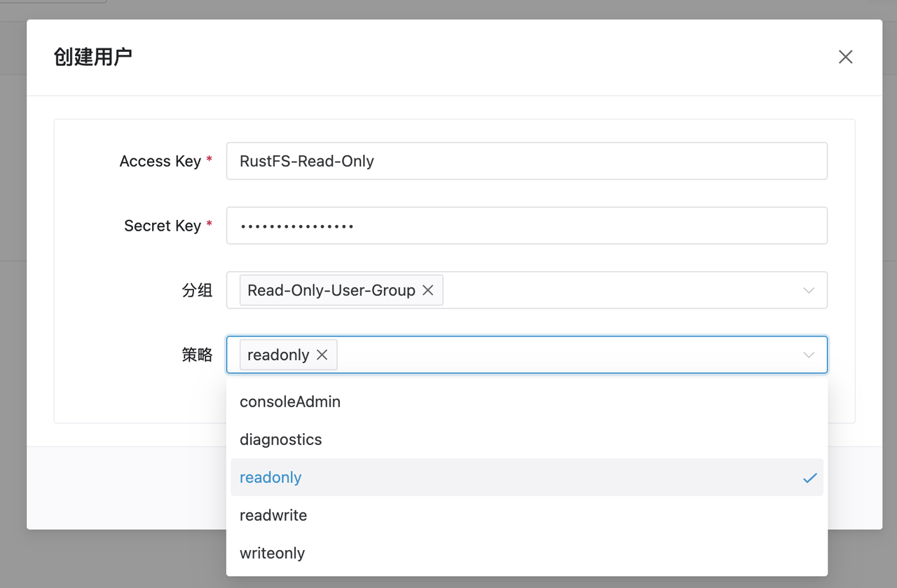Expand the 分组 dropdown arrow
Screen dimensions: 897x588
(809, 290)
